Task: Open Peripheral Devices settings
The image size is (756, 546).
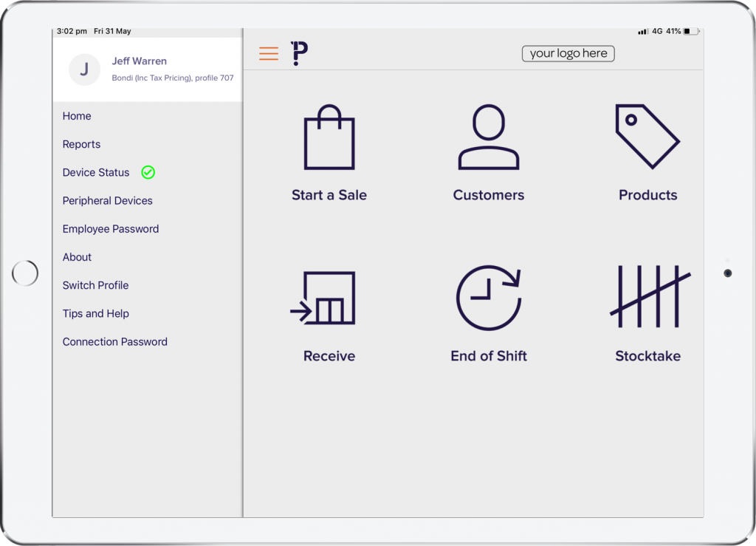Action: pyautogui.click(x=108, y=201)
